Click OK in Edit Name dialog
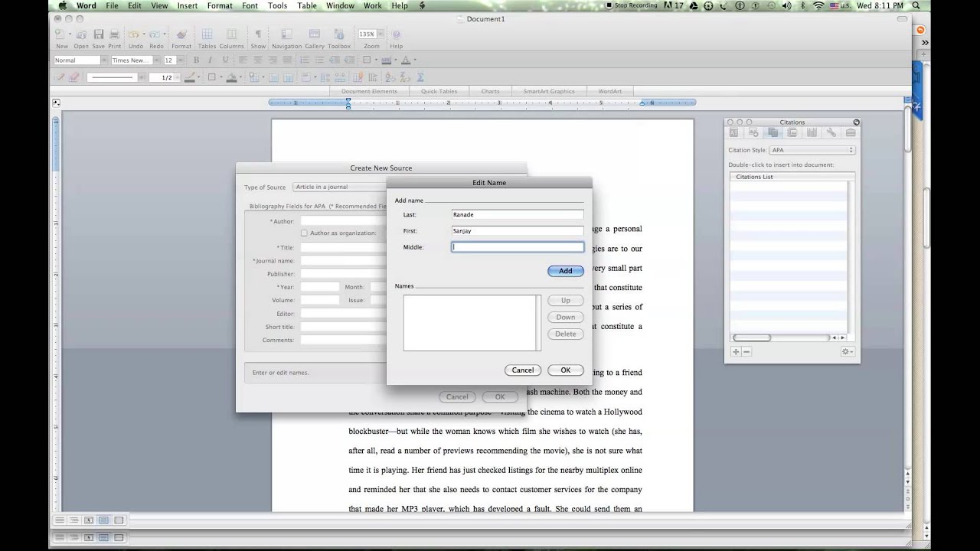Screen dimensions: 980x551 coord(565,370)
